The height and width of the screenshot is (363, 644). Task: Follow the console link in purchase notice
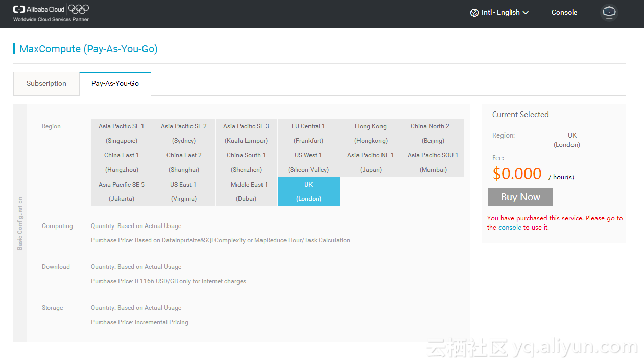coord(510,228)
